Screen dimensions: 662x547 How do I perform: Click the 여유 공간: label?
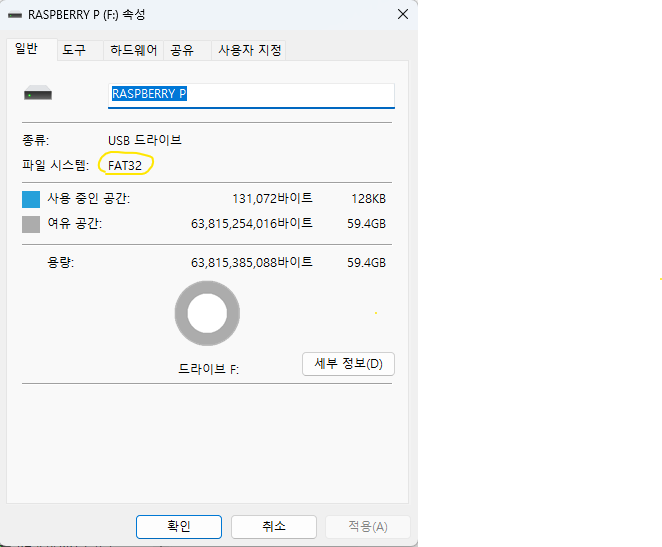(75, 223)
